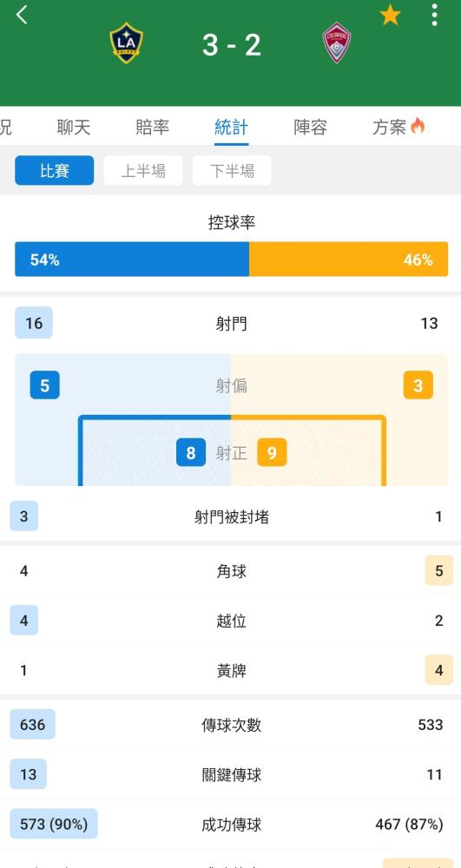The height and width of the screenshot is (868, 461).
Task: Switch to the 聊天 tab
Action: pos(74,128)
